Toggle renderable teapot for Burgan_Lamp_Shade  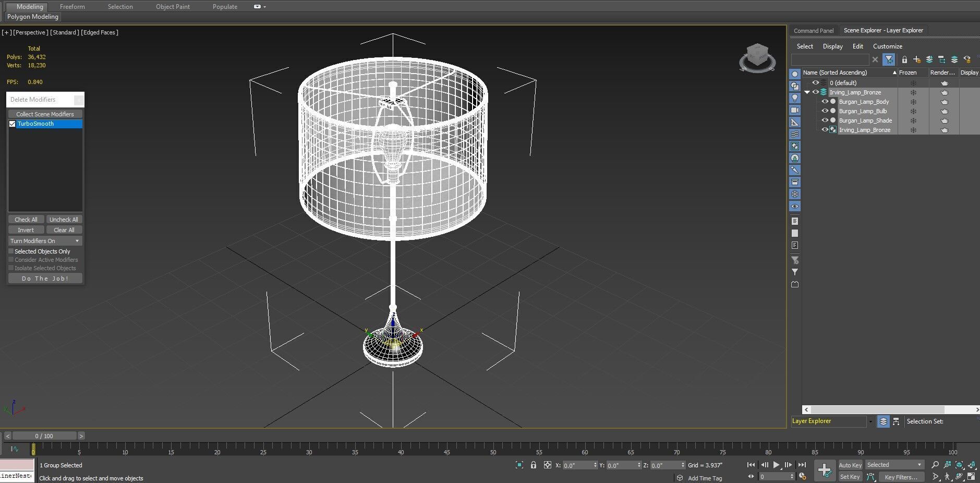coord(945,120)
